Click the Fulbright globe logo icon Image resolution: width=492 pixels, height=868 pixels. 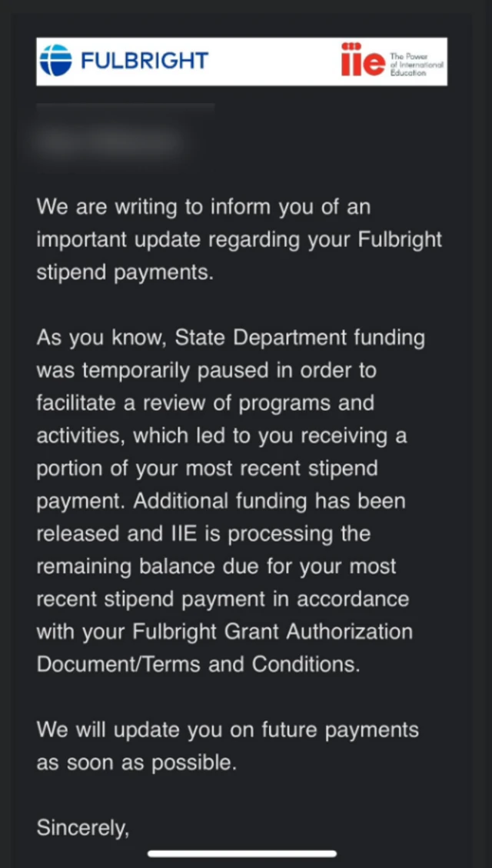pos(55,61)
